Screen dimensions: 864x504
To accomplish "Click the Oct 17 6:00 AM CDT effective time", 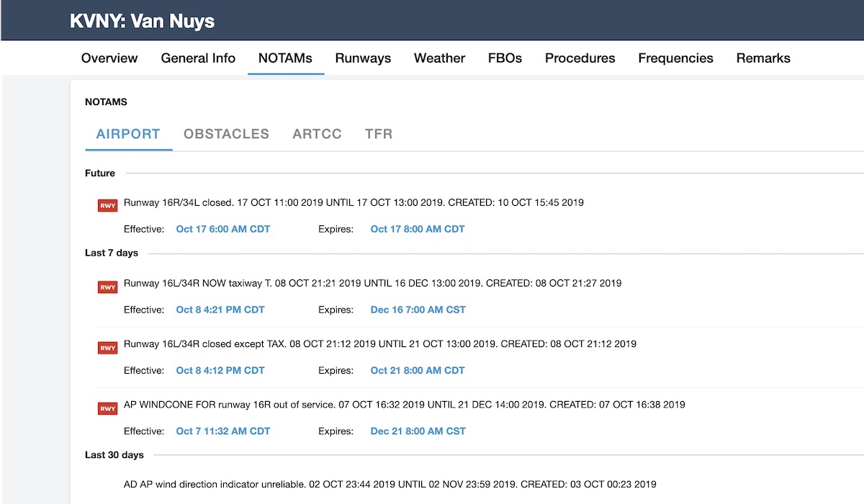I will pyautogui.click(x=223, y=229).
